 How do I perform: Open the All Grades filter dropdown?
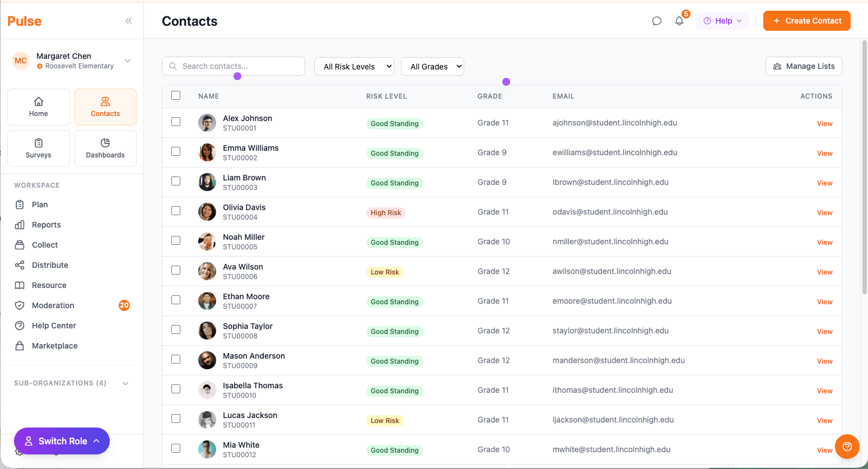(432, 66)
